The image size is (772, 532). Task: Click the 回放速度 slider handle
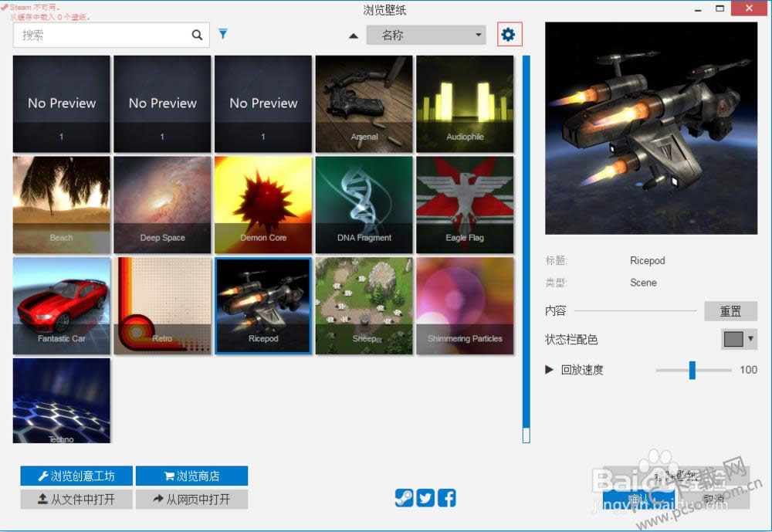[x=692, y=370]
